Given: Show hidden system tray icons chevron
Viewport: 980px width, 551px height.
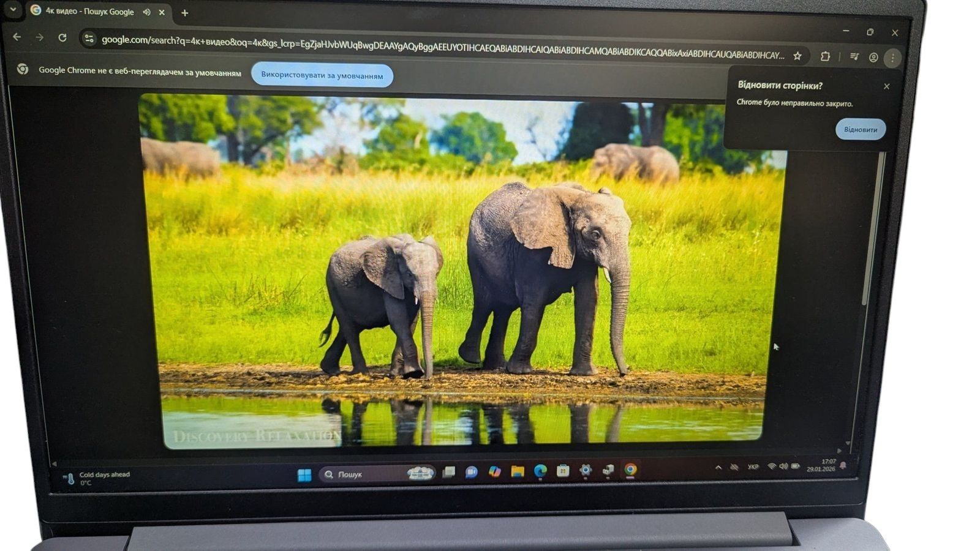Looking at the screenshot, I should (x=718, y=468).
